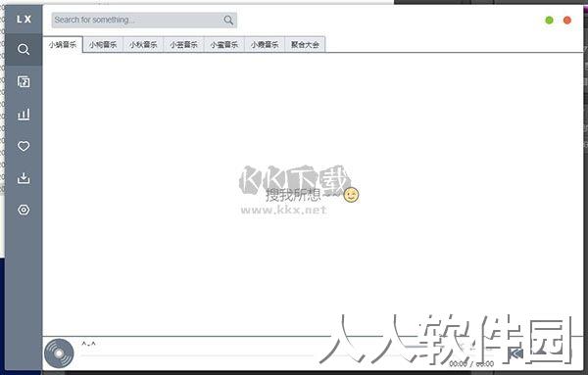Minimize window with the green dot
Screen dimensions: 588x375
point(549,21)
